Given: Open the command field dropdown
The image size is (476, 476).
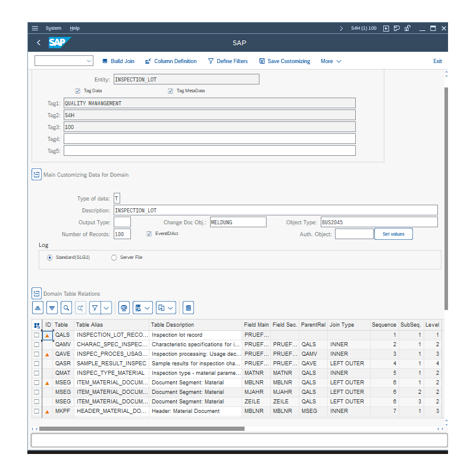Looking at the screenshot, I should coord(89,61).
